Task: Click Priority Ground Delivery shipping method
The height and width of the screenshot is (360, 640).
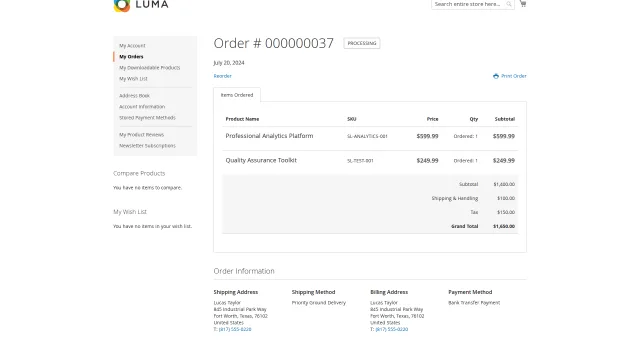Action: (x=319, y=303)
